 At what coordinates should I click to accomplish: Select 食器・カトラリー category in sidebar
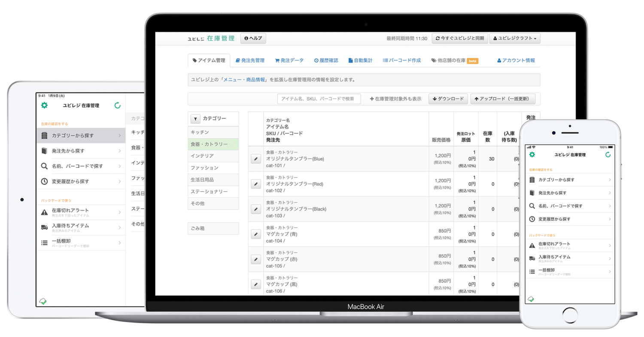pyautogui.click(x=213, y=144)
